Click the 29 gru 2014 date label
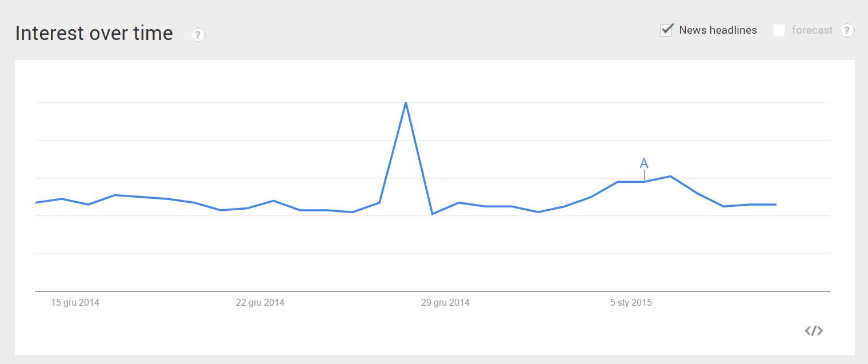Viewport: 868px width, 364px height. pyautogui.click(x=445, y=303)
